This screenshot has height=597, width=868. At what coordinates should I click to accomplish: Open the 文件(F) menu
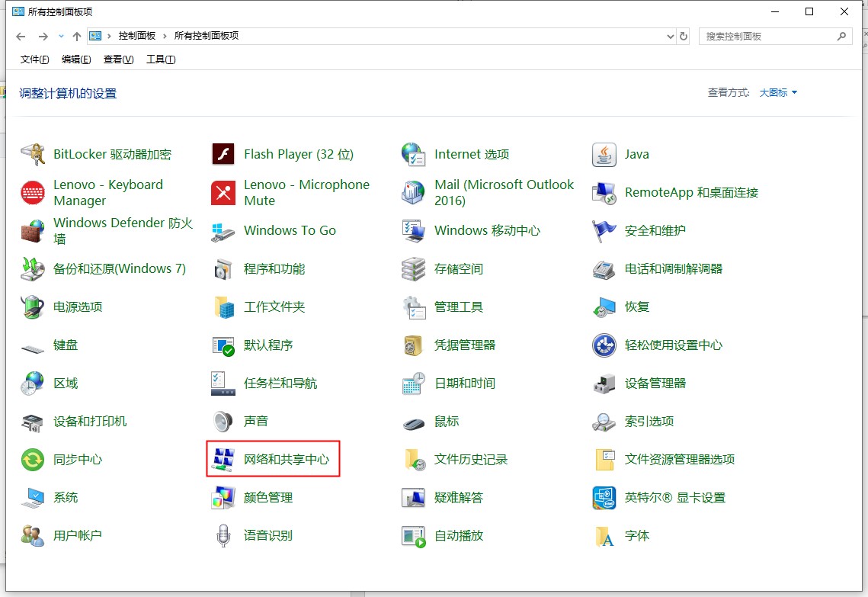coord(34,59)
